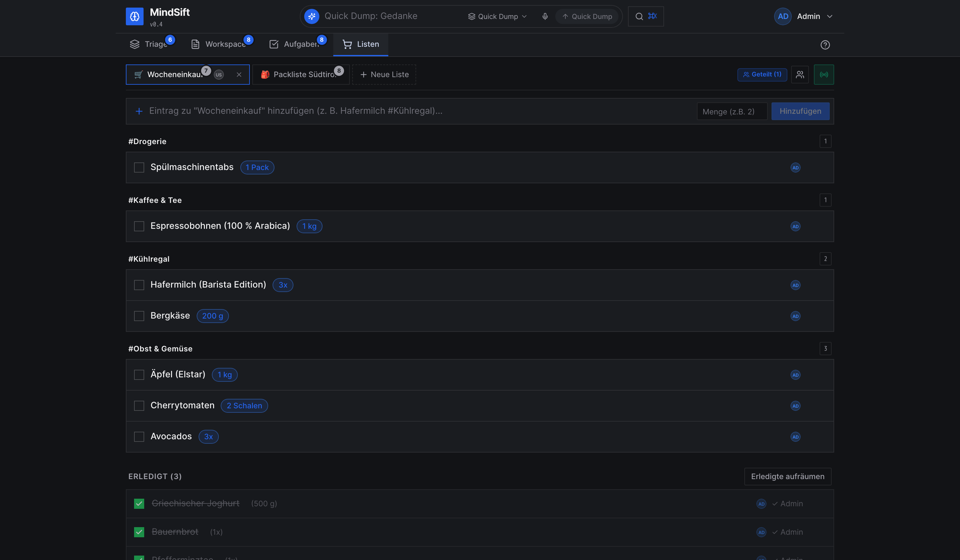Close the Wocheneinkauf list tab
This screenshot has width=960, height=560.
click(x=239, y=75)
